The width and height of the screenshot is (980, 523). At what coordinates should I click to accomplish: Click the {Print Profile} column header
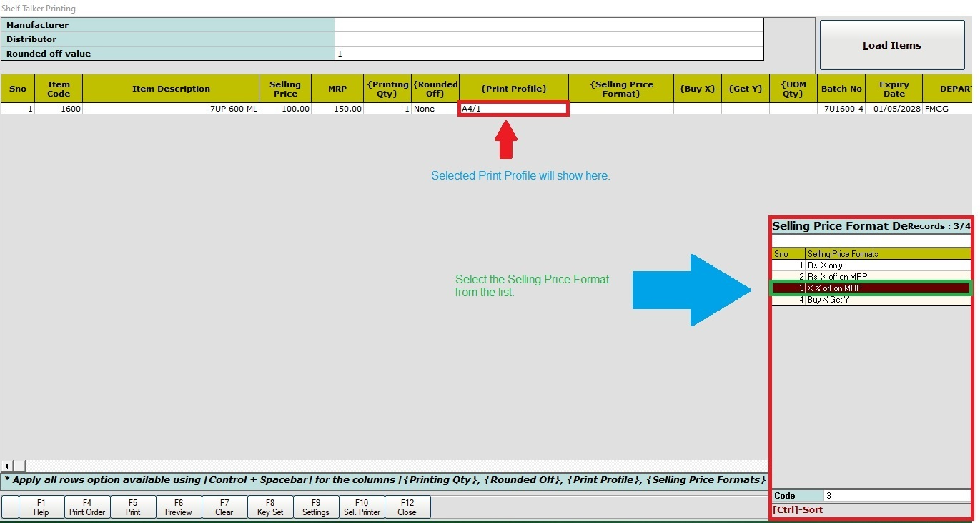[x=514, y=89]
